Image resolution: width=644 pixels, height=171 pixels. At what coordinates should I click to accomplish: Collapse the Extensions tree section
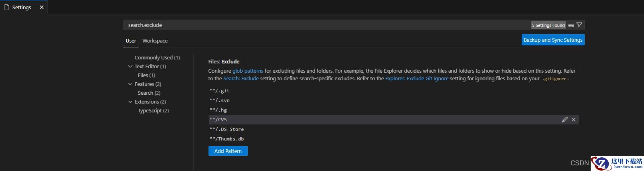[130, 102]
